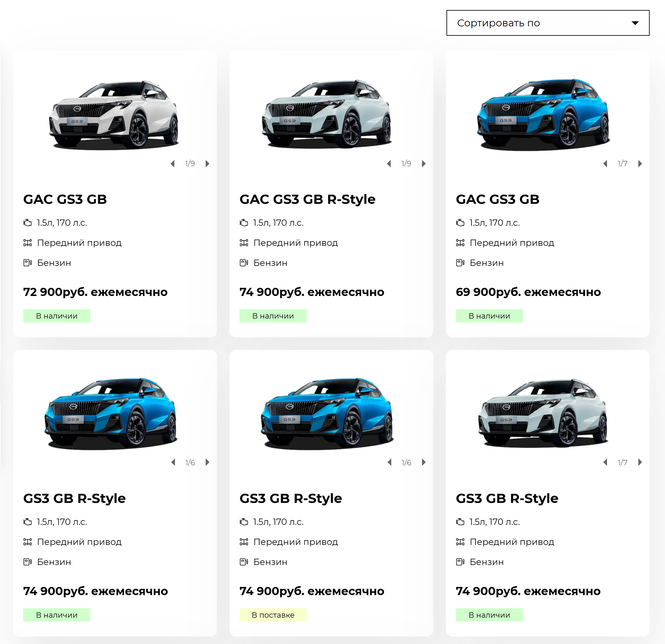
Task: Open the white car photo above 72 900руб.
Action: click(114, 115)
